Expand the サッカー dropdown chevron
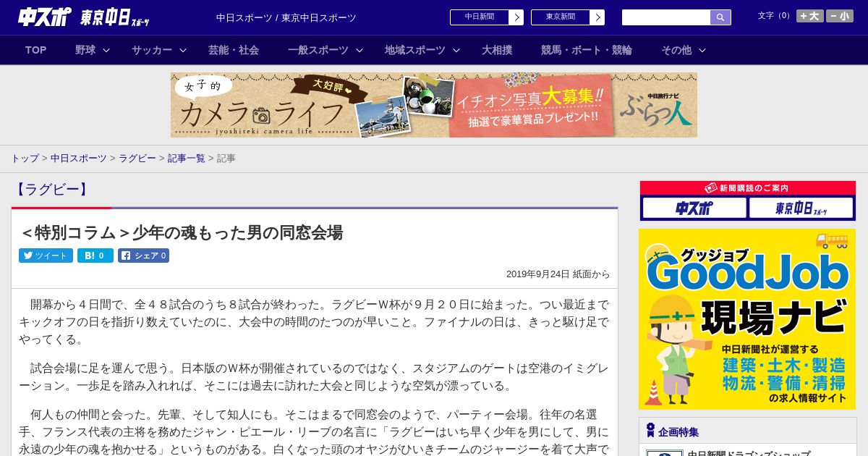 click(x=183, y=50)
